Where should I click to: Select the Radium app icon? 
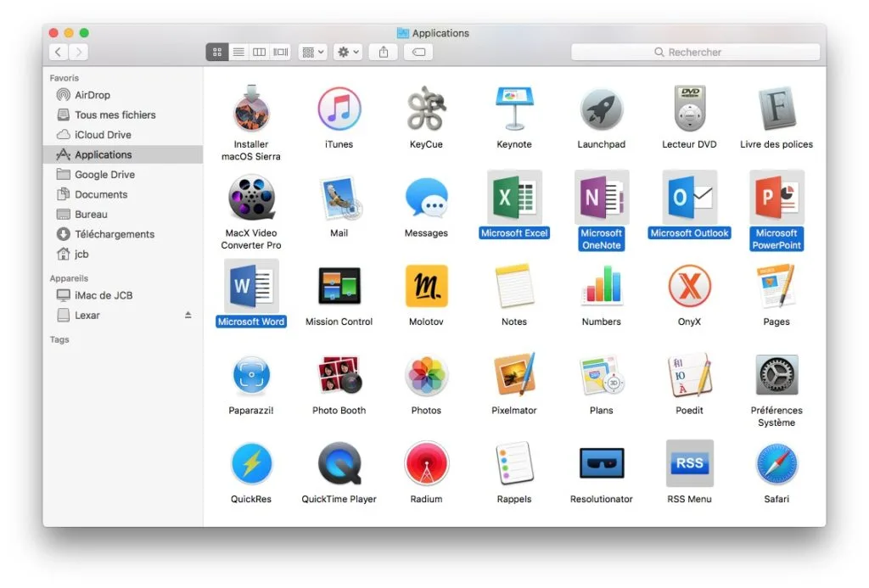(x=426, y=464)
